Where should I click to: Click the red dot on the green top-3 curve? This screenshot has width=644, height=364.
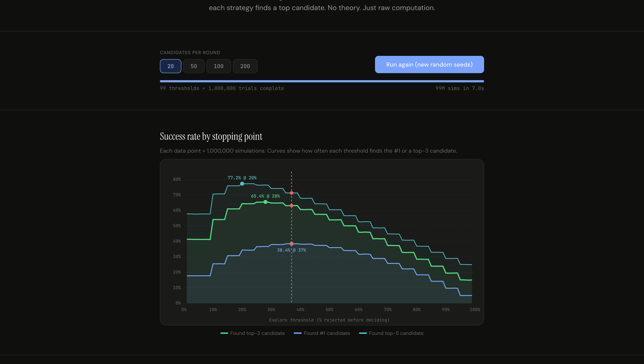(292, 205)
